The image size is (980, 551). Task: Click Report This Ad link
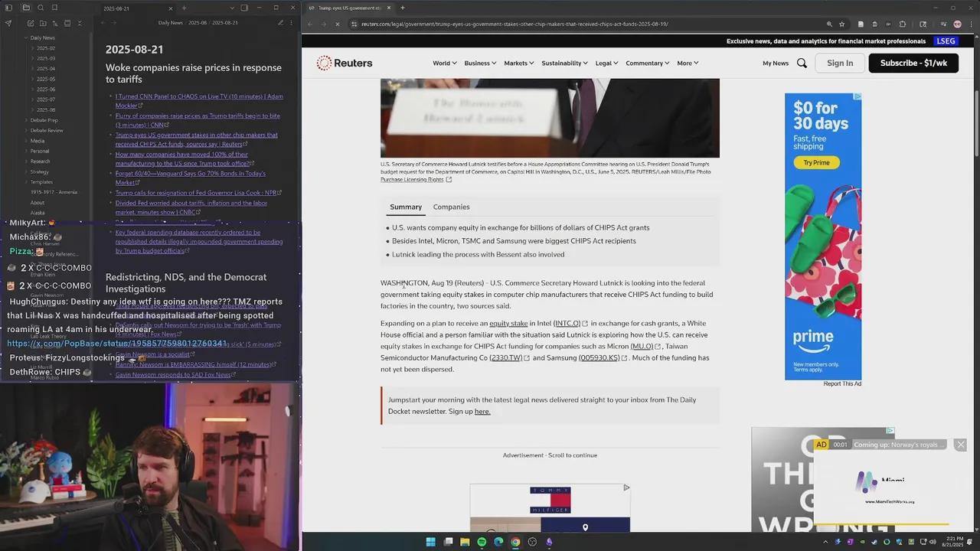[842, 383]
